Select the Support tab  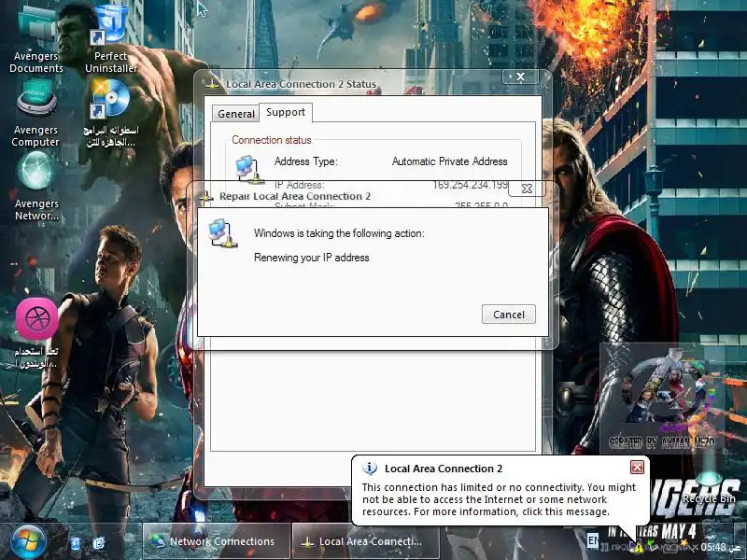[x=286, y=112]
